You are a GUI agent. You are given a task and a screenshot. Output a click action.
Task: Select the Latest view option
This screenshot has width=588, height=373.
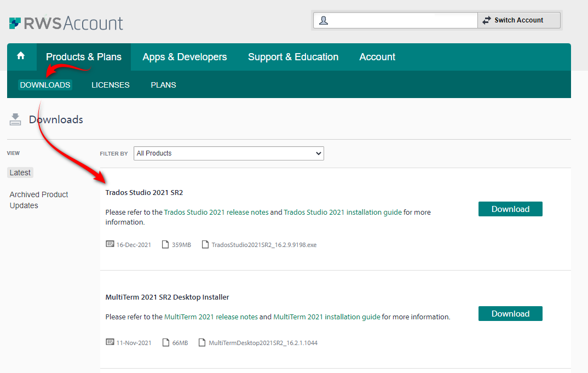20,173
